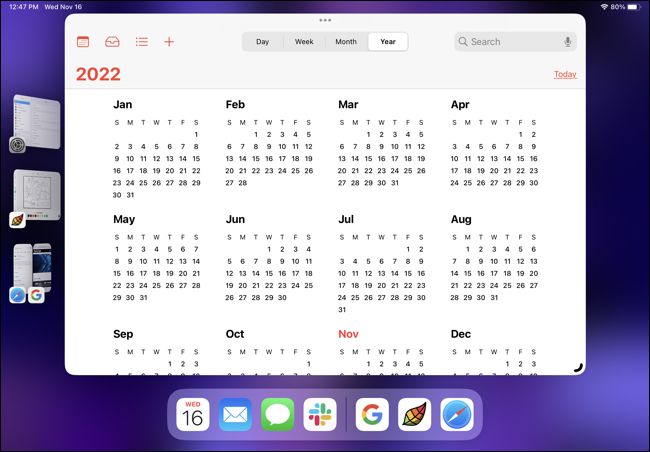Tap Settings gear icon in Stage Manager strip

[x=17, y=145]
